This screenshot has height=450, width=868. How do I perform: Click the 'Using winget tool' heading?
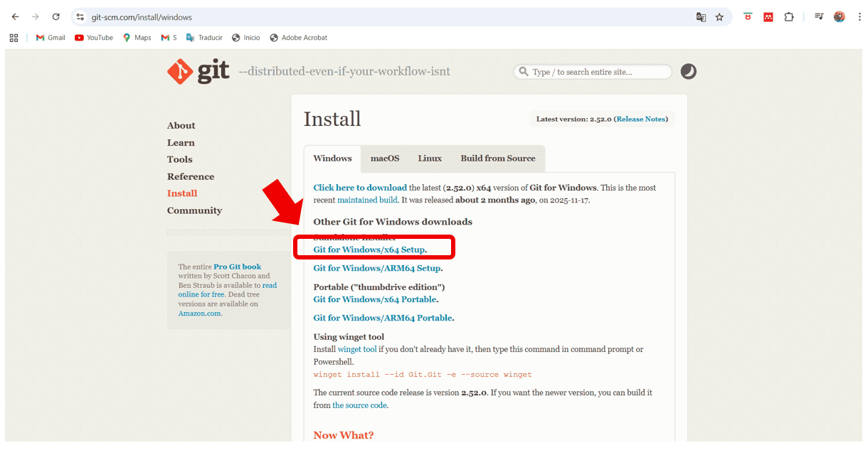click(349, 337)
